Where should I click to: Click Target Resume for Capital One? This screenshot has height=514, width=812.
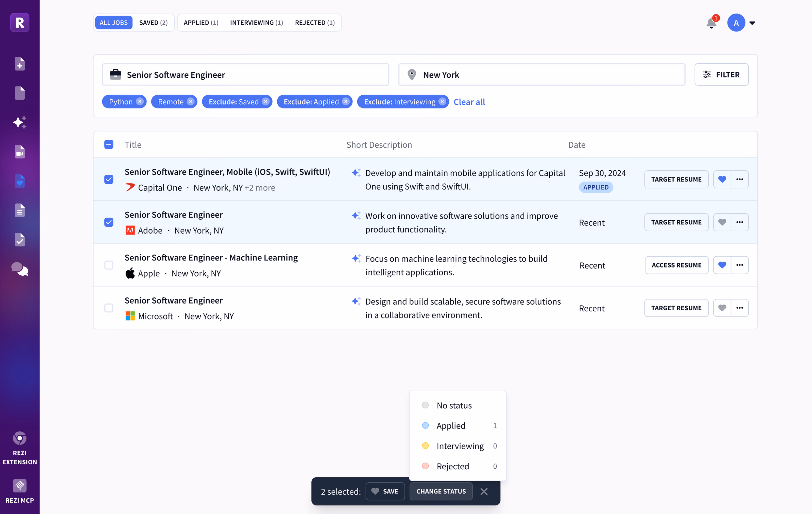tap(676, 179)
